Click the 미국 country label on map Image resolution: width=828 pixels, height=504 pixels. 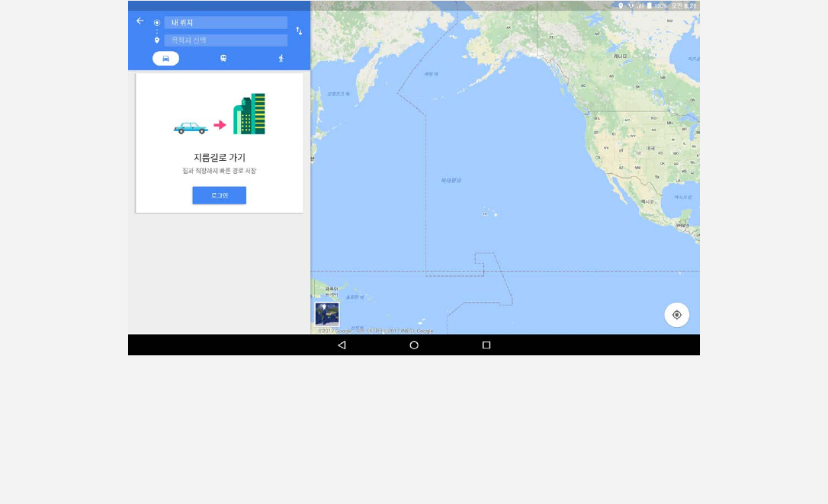650,149
